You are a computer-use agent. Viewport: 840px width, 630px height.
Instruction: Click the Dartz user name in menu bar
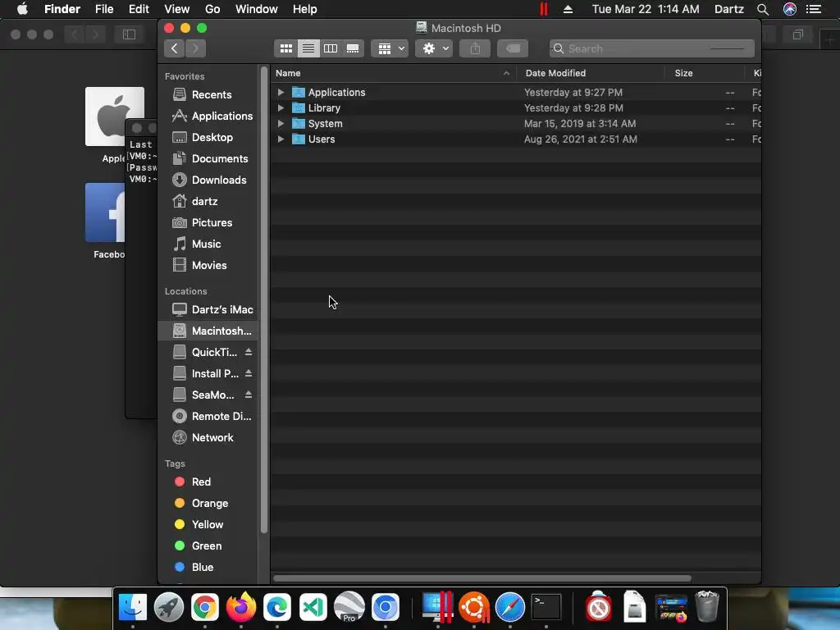tap(729, 9)
